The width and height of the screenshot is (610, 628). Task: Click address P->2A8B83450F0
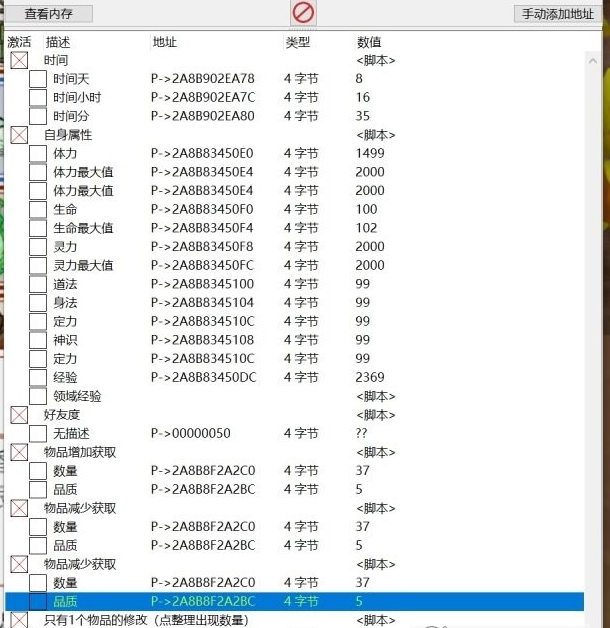[x=202, y=209]
